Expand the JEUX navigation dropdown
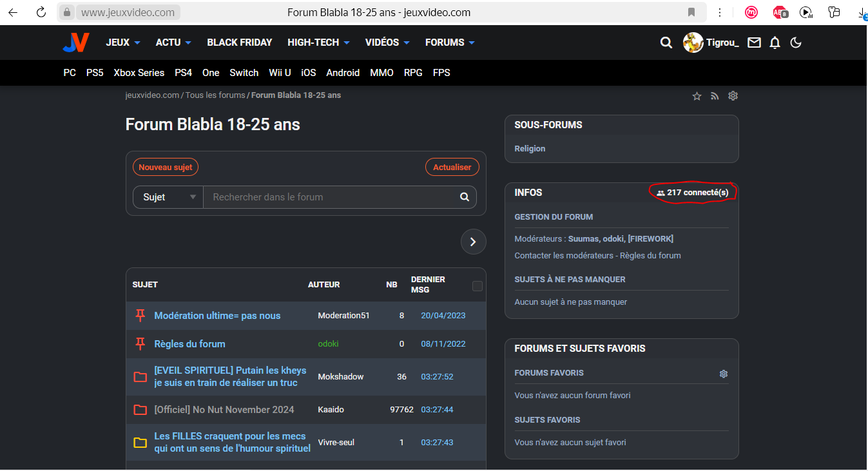868x471 pixels. [x=123, y=43]
